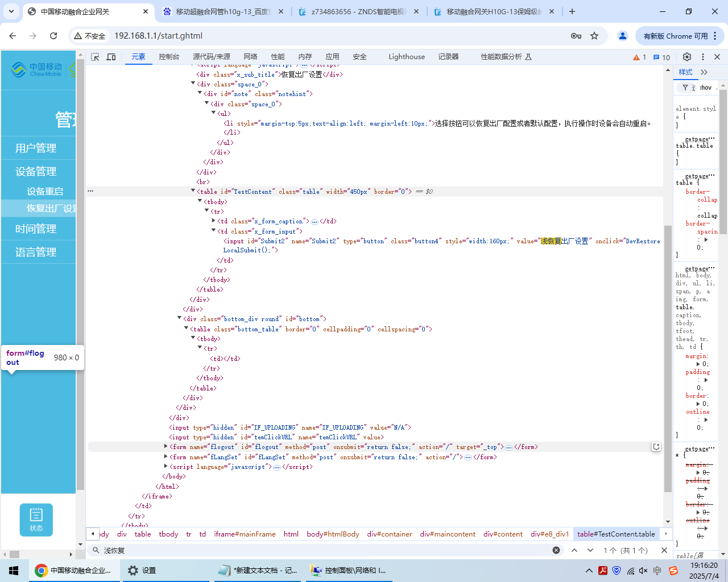Show hidden system tray icons

tap(589, 571)
